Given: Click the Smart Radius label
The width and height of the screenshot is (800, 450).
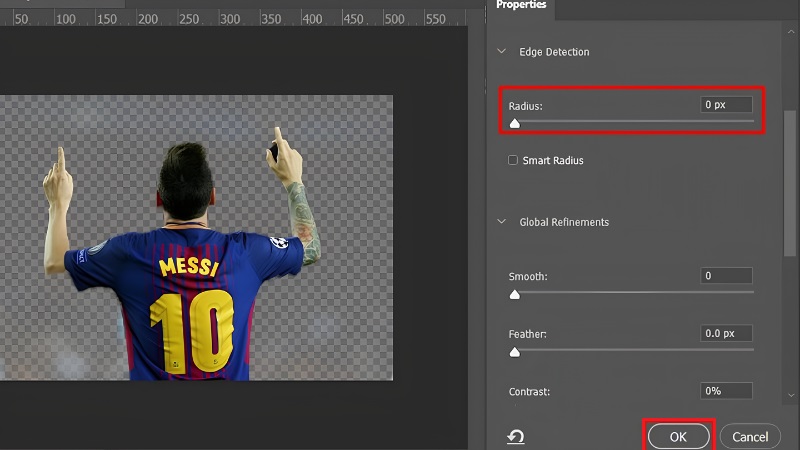Looking at the screenshot, I should [553, 160].
